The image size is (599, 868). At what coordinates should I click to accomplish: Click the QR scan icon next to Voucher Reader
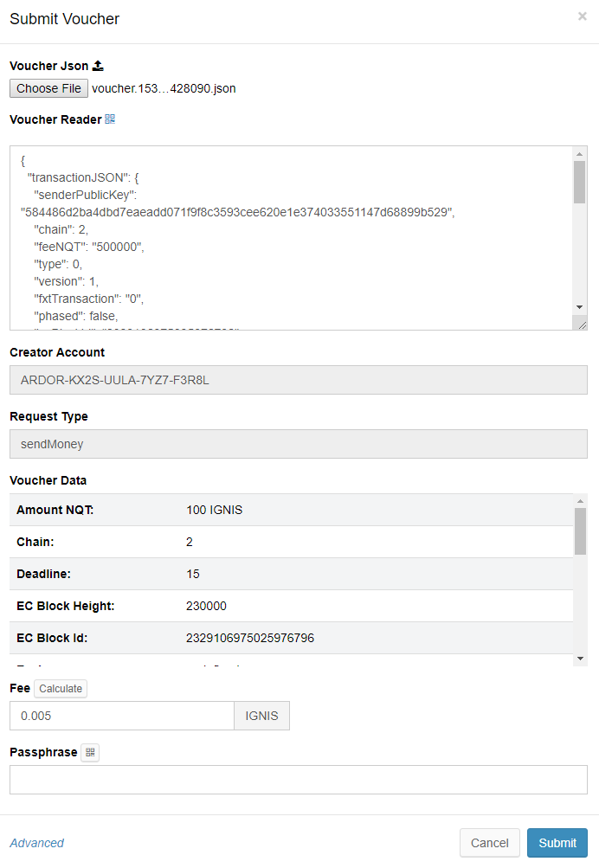point(110,119)
